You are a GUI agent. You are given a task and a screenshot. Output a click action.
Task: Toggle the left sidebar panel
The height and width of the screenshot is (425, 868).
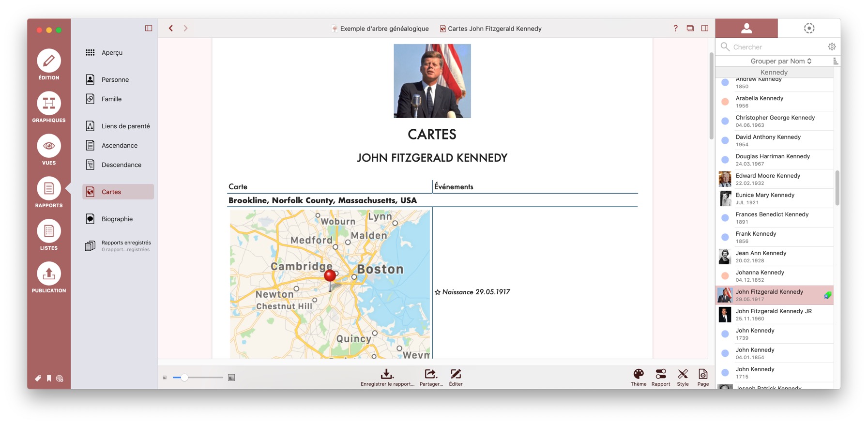(149, 28)
